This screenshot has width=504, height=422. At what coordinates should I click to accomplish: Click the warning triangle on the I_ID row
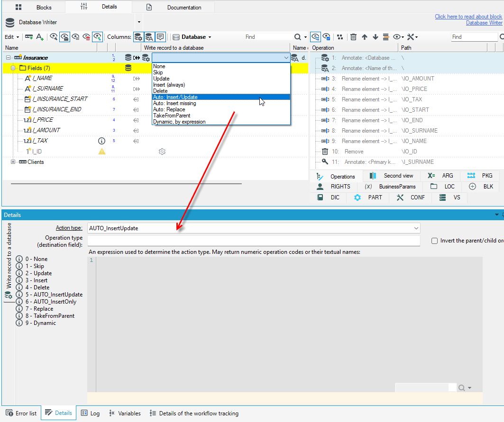pyautogui.click(x=101, y=152)
